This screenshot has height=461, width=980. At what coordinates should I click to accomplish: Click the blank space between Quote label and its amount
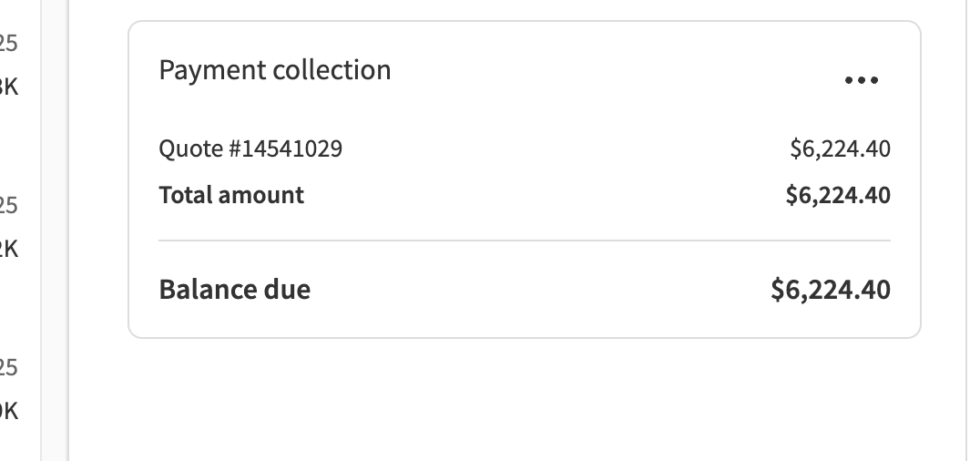[x=565, y=149]
